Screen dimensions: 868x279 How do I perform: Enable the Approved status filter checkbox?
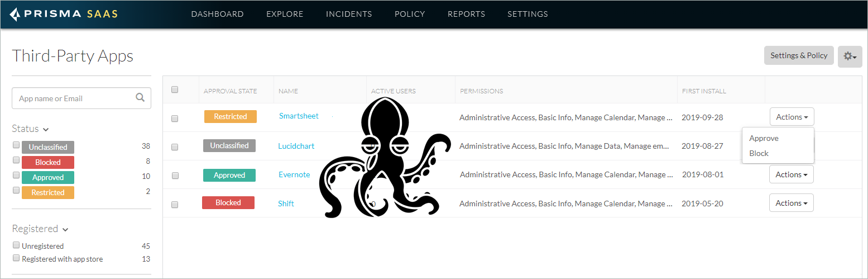16,175
